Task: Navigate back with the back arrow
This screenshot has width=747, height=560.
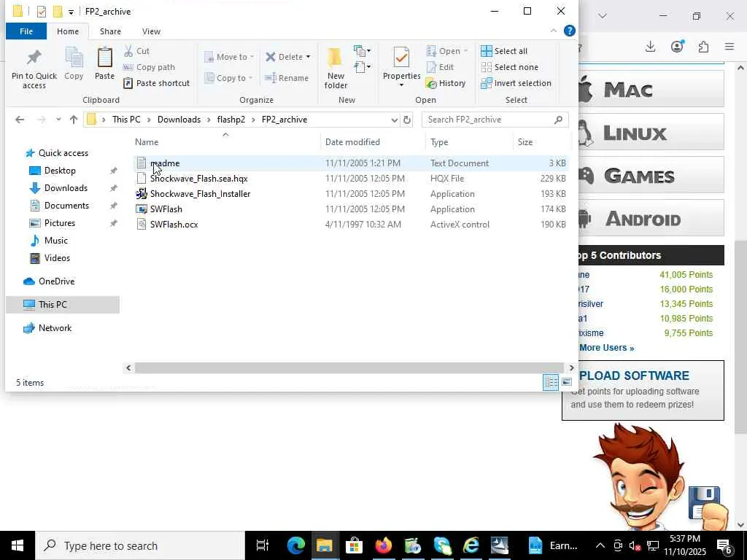Action: point(20,120)
